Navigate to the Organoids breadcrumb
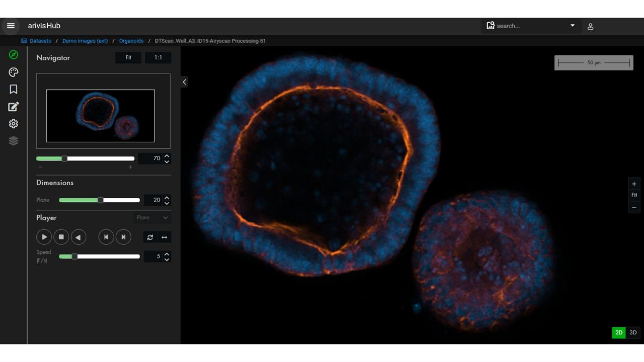The image size is (644, 362). coord(131,41)
